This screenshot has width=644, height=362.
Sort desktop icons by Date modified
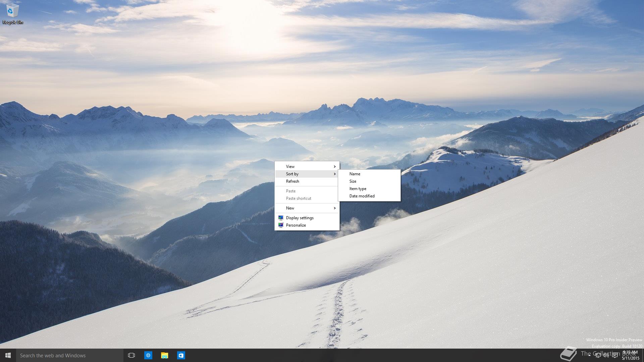(x=369, y=196)
